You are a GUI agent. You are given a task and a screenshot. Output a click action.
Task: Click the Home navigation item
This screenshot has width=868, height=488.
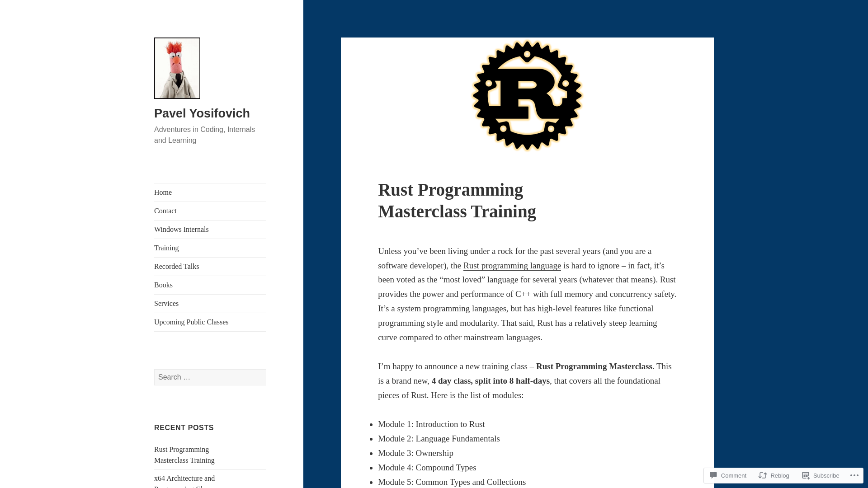[x=163, y=192]
